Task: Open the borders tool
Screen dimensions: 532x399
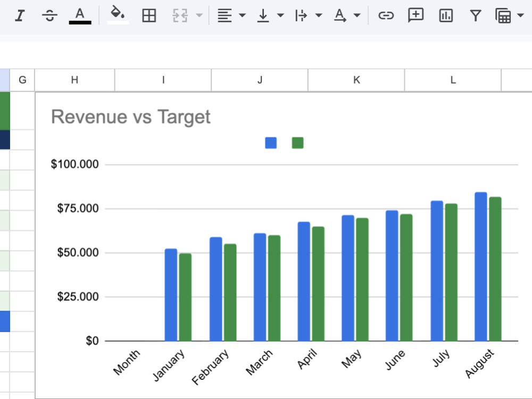Action: tap(149, 15)
